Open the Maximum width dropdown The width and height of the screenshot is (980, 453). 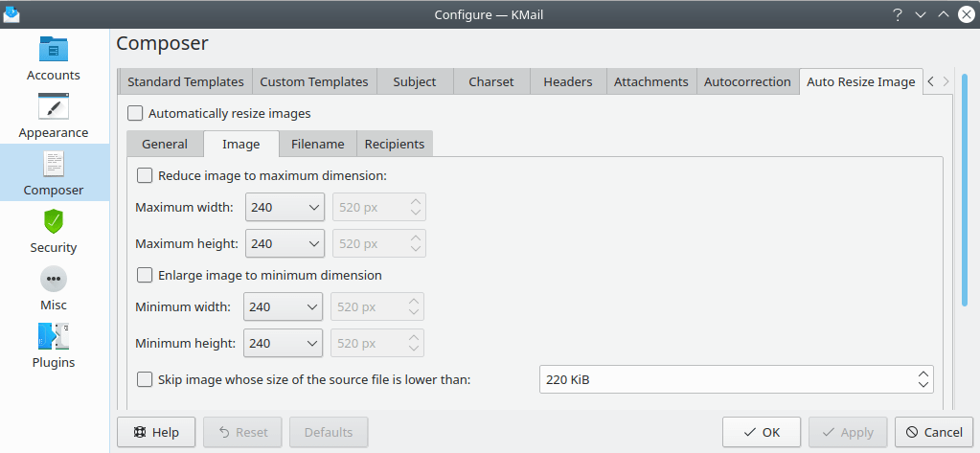pyautogui.click(x=285, y=208)
